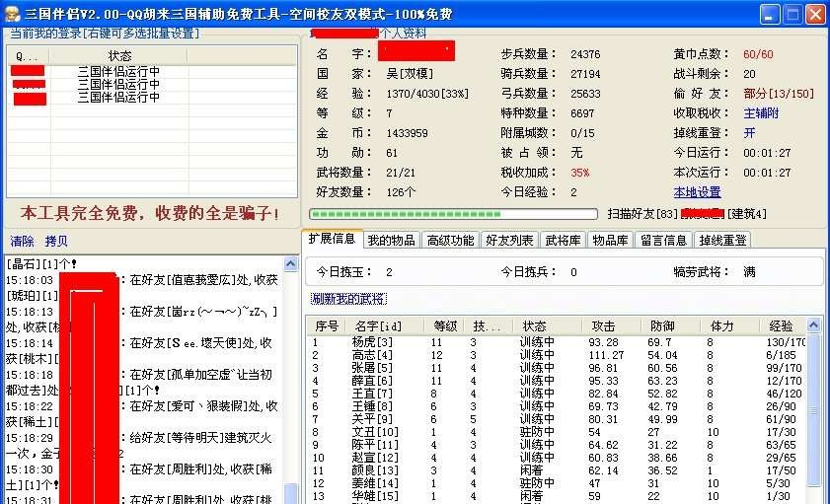Select general row 关平[9]

pos(556,419)
